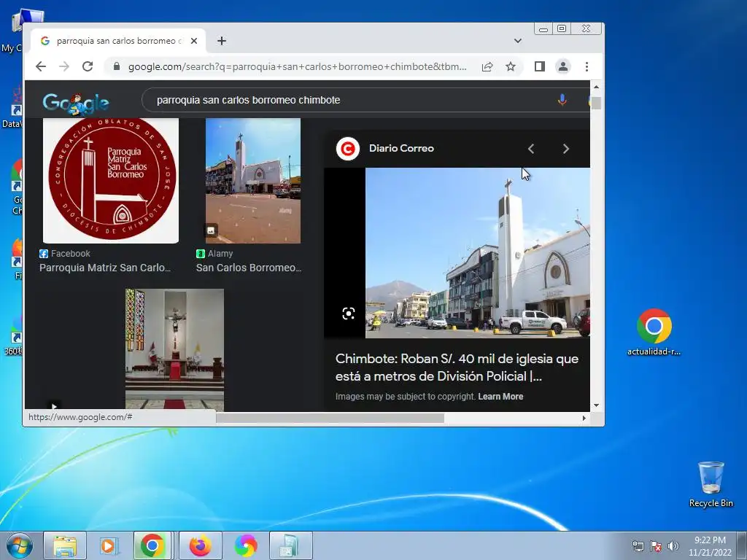This screenshot has width=747, height=560.
Task: View site information via the padlock icon
Action: coord(116,66)
